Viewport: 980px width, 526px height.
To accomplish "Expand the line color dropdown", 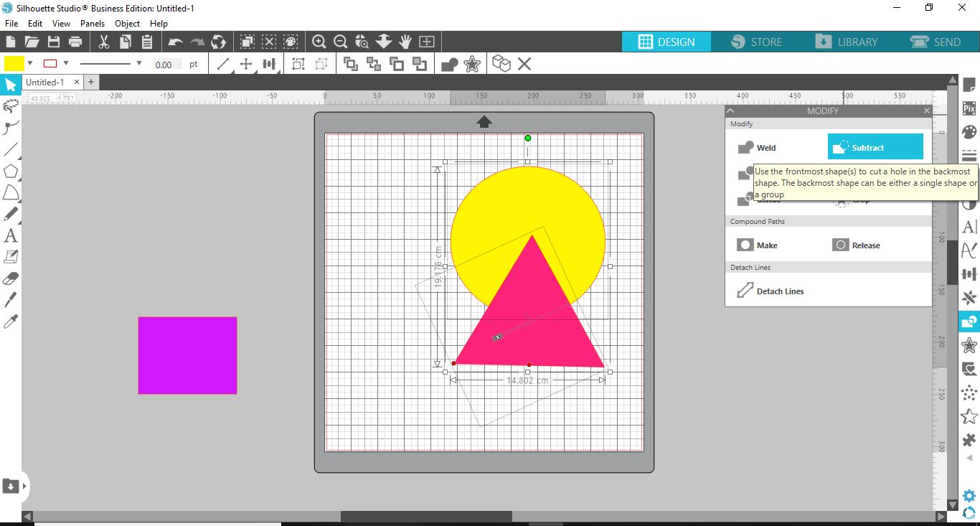I will pos(65,64).
